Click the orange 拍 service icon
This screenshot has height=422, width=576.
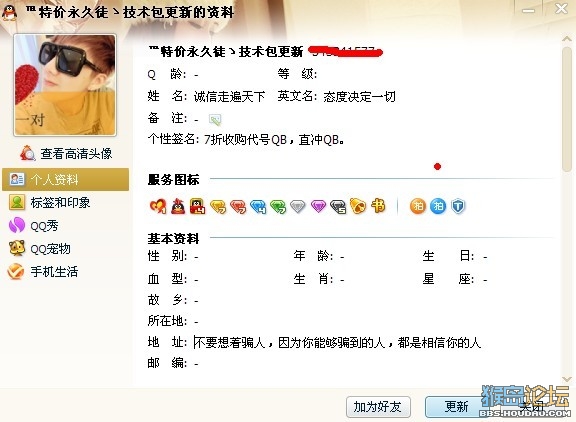pyautogui.click(x=418, y=206)
